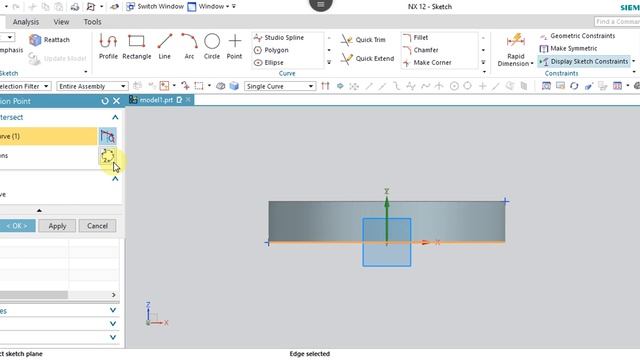640x360 pixels.
Task: Select the Arc tool
Action: point(189,47)
